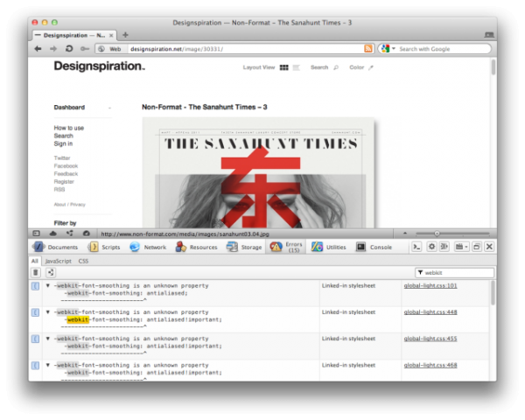Image resolution: width=525 pixels, height=420 pixels.
Task: Click the Search magnifier on Designspiration
Action: pos(336,67)
